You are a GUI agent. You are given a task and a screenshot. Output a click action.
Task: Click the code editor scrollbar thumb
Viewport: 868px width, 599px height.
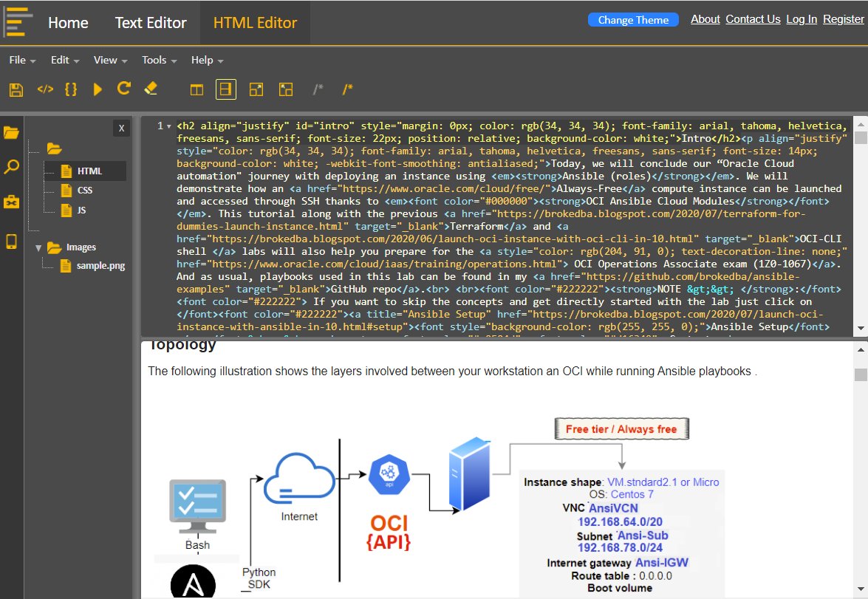tap(861, 137)
